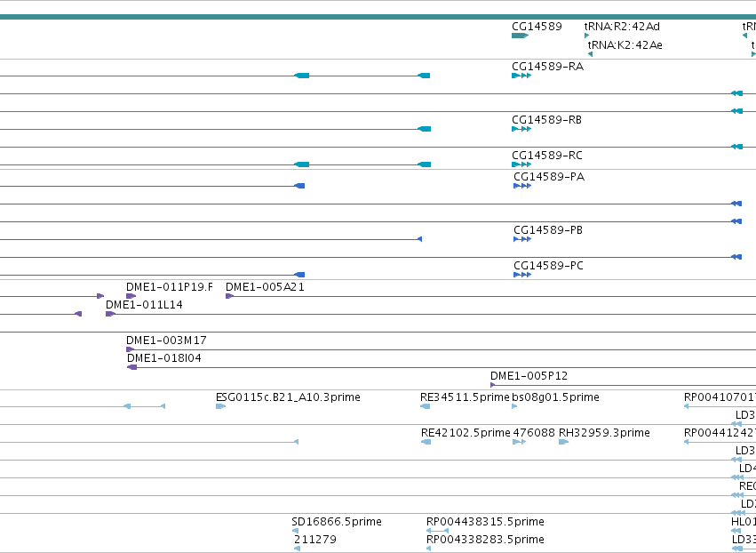
Task: Select the CG14589-RB transcript arrow glyph
Action: 521,129
